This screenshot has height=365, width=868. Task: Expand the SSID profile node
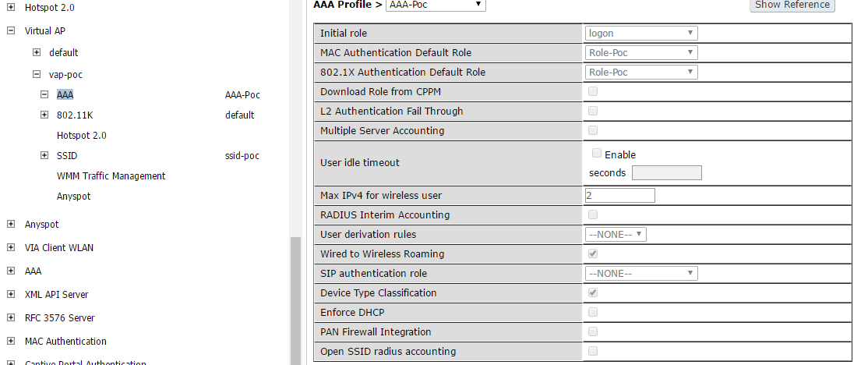(x=44, y=156)
